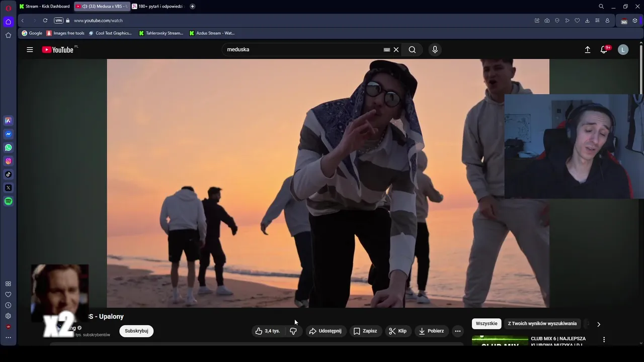Open Messenger in the Opera sidebar
The height and width of the screenshot is (362, 644).
pos(8,134)
